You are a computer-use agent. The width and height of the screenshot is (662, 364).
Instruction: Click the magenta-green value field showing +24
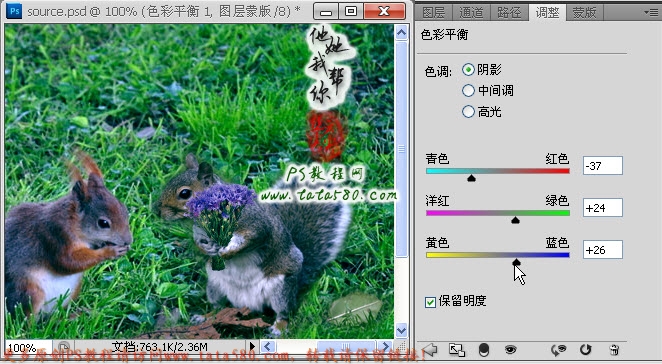(x=602, y=208)
